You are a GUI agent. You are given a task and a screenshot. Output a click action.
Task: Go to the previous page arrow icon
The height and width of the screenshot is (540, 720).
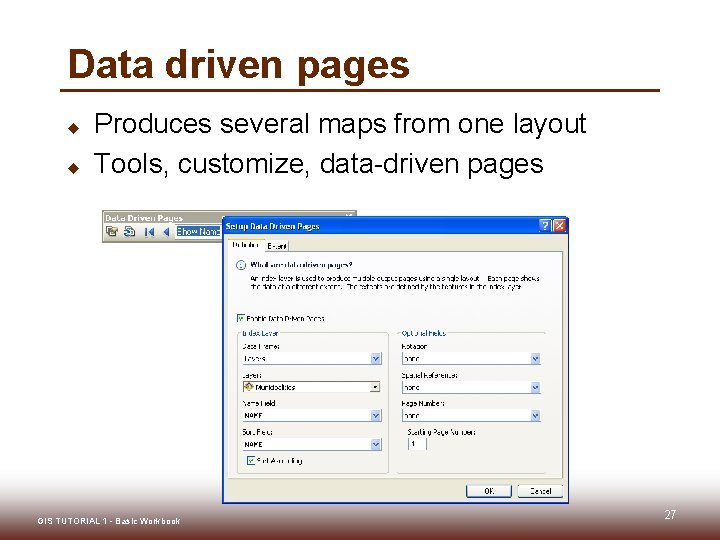[x=166, y=232]
